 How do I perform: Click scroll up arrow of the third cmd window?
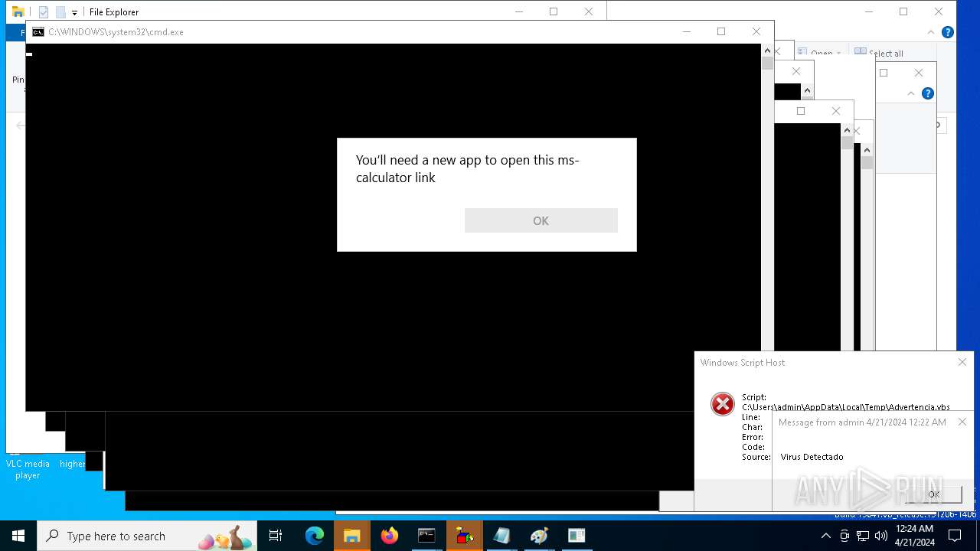[847, 130]
